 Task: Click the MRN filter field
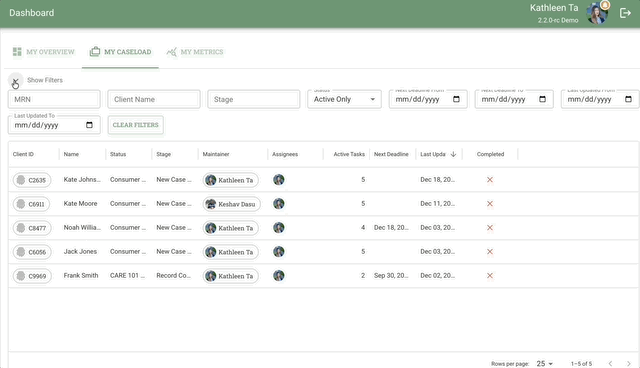coord(54,99)
